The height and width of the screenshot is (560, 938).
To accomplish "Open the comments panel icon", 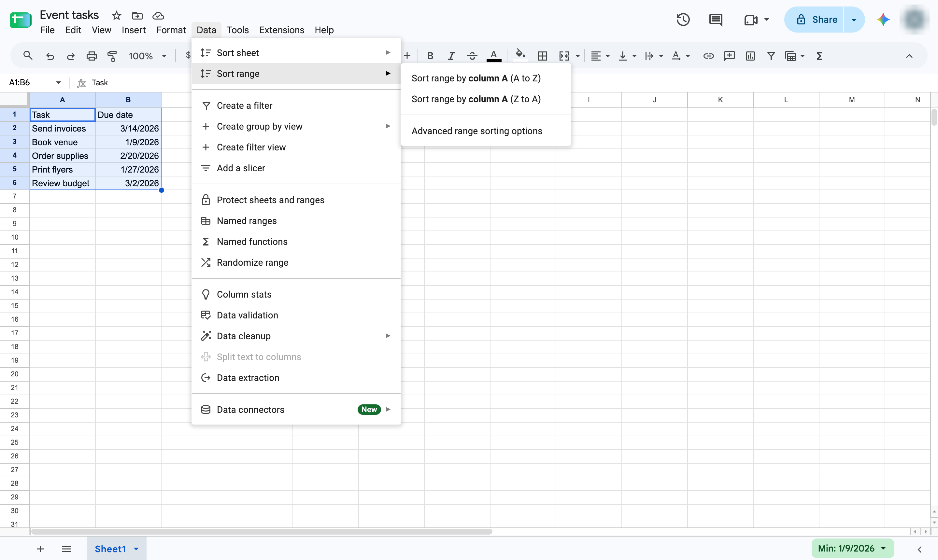I will coord(715,20).
